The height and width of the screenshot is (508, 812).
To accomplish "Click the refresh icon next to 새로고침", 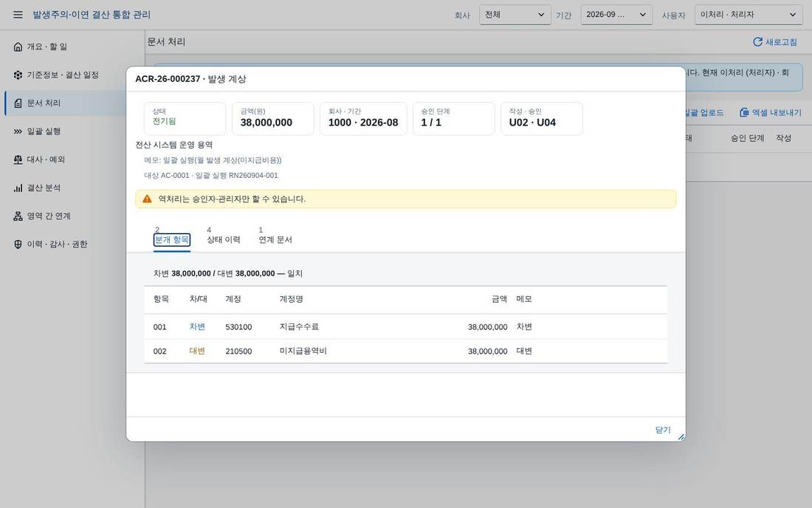I will 757,42.
